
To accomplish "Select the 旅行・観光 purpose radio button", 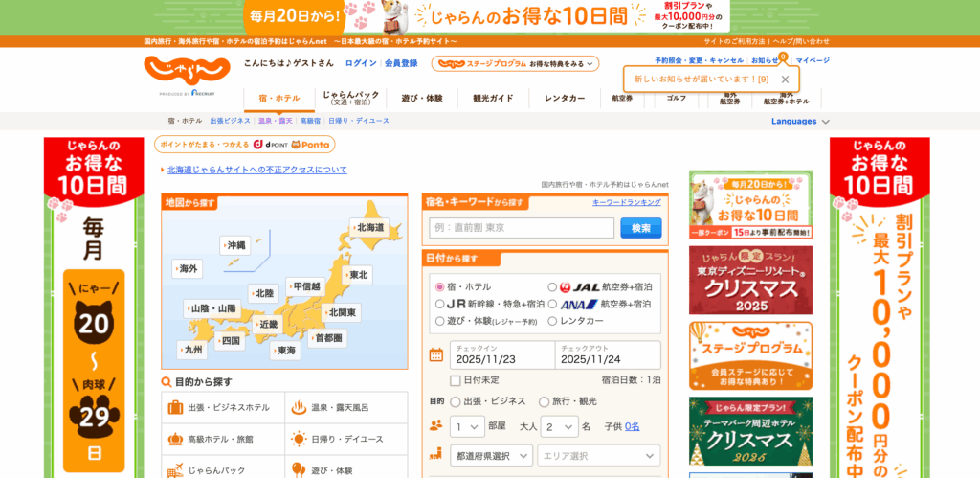I will point(544,402).
